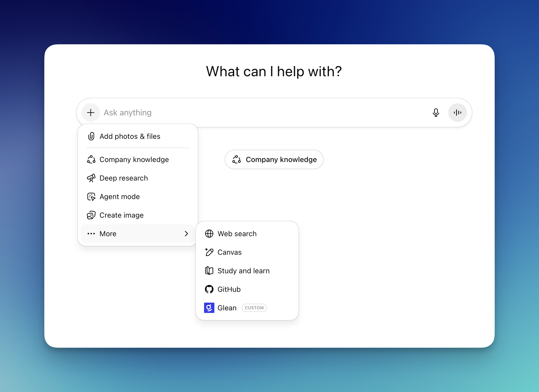Expand the More submenu via its chevron

pyautogui.click(x=186, y=234)
